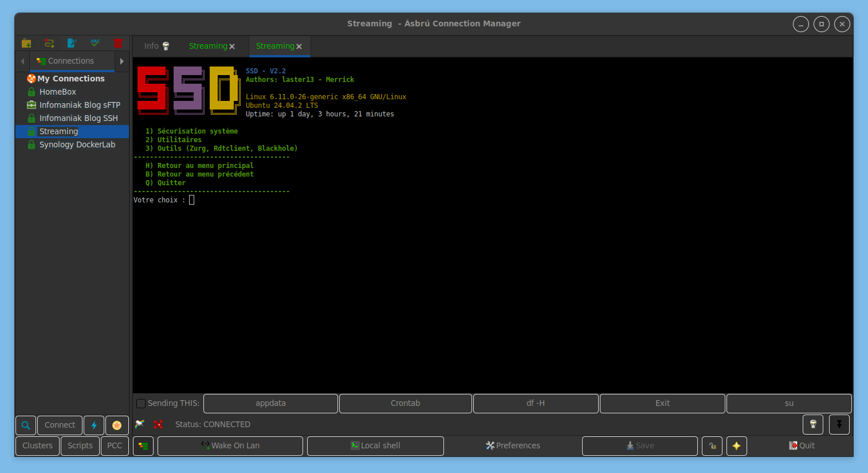Click the Connect button
868x473 pixels.
pos(60,425)
